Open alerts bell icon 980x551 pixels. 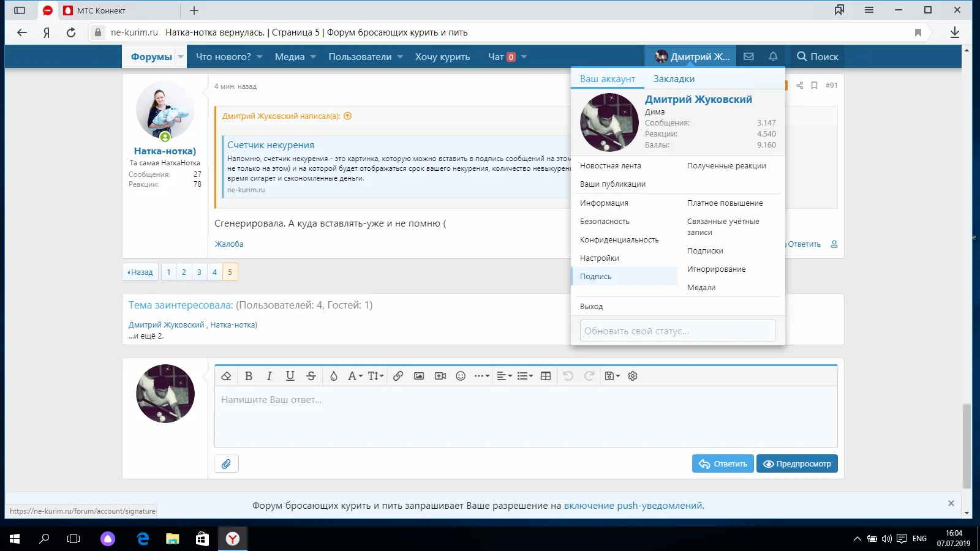[x=773, y=56]
